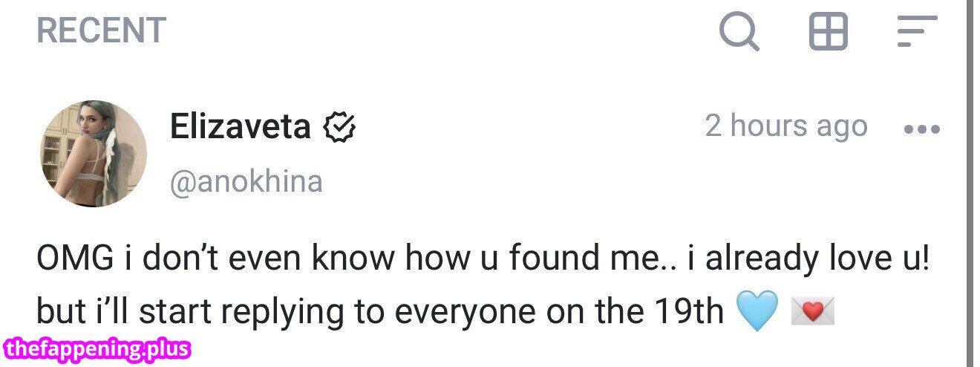The image size is (980, 367).
Task: Click the post line mentioning the 19th
Action: 380,311
